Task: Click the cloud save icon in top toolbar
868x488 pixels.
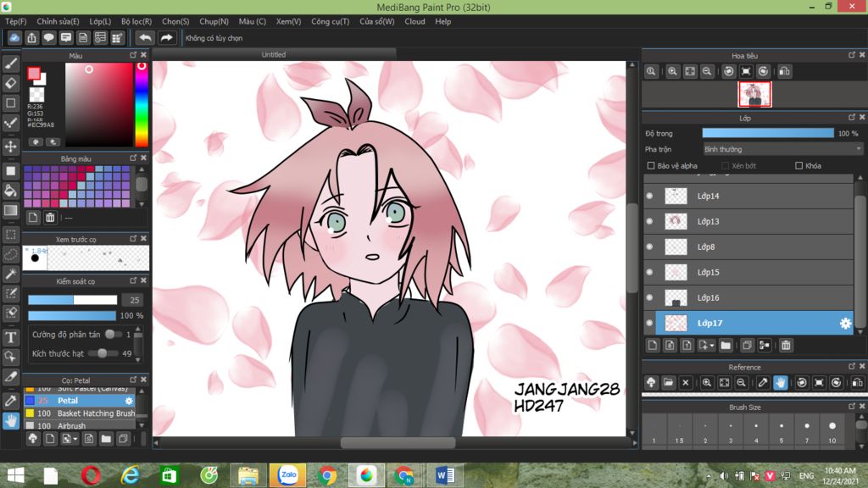Action: [14, 37]
